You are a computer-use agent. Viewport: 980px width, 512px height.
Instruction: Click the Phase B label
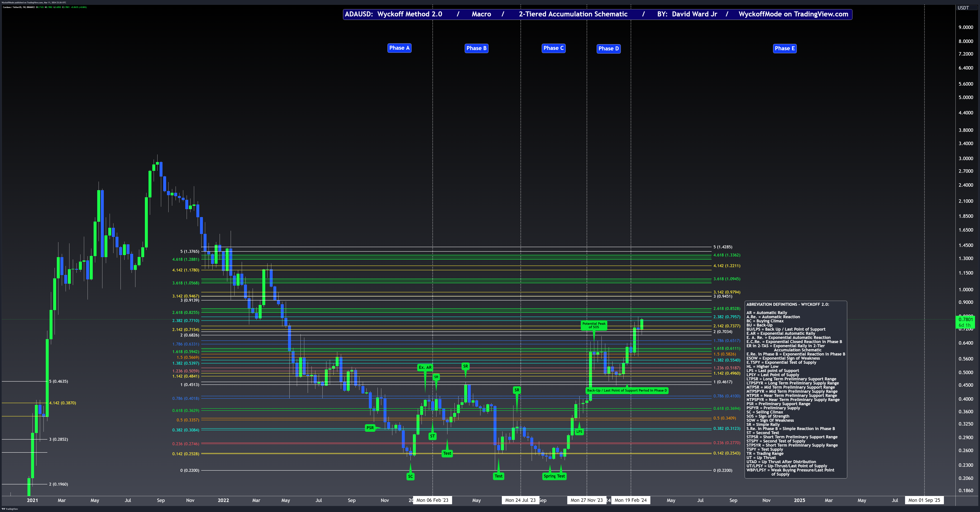[476, 48]
